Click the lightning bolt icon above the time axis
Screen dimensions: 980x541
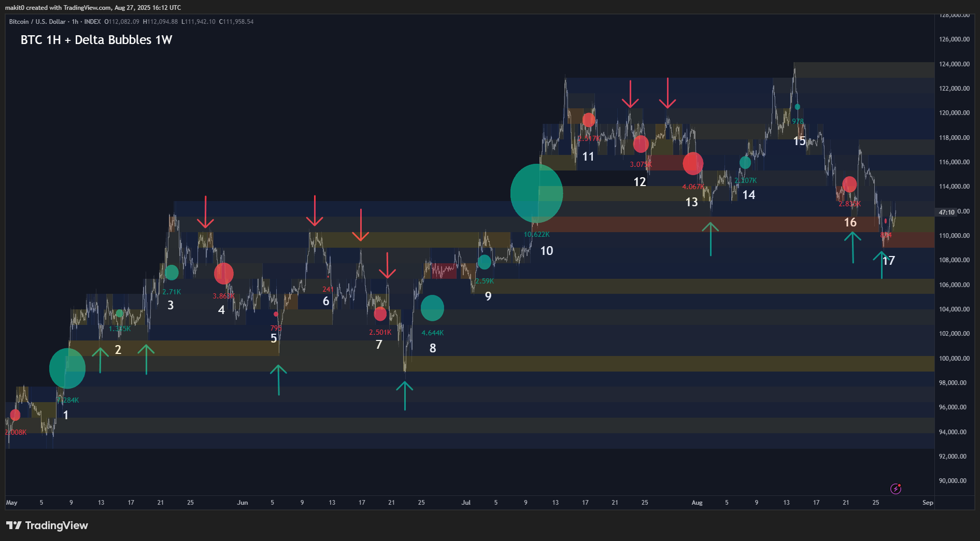click(896, 489)
